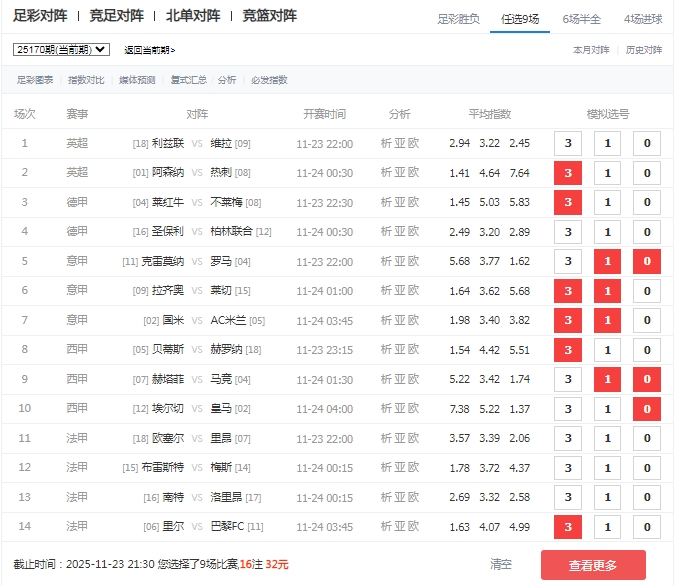Switch to the 6场半全 tab
Viewport: 674px width, 586px height.
[581, 19]
